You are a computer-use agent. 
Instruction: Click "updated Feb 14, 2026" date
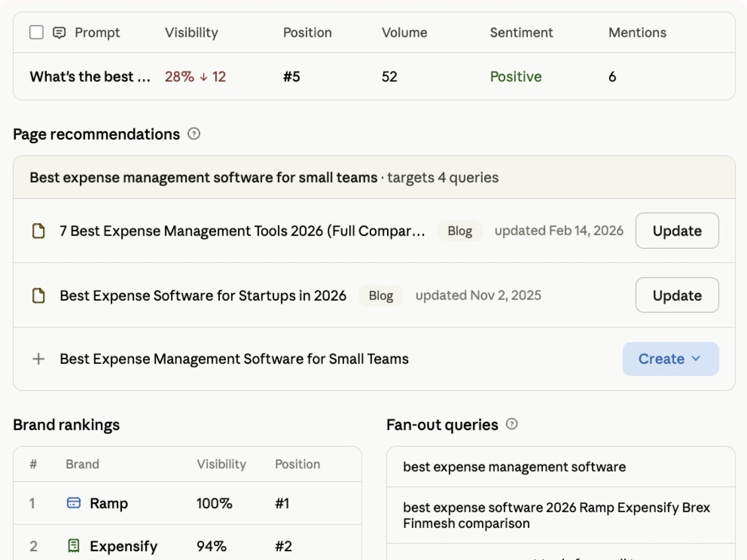(559, 231)
